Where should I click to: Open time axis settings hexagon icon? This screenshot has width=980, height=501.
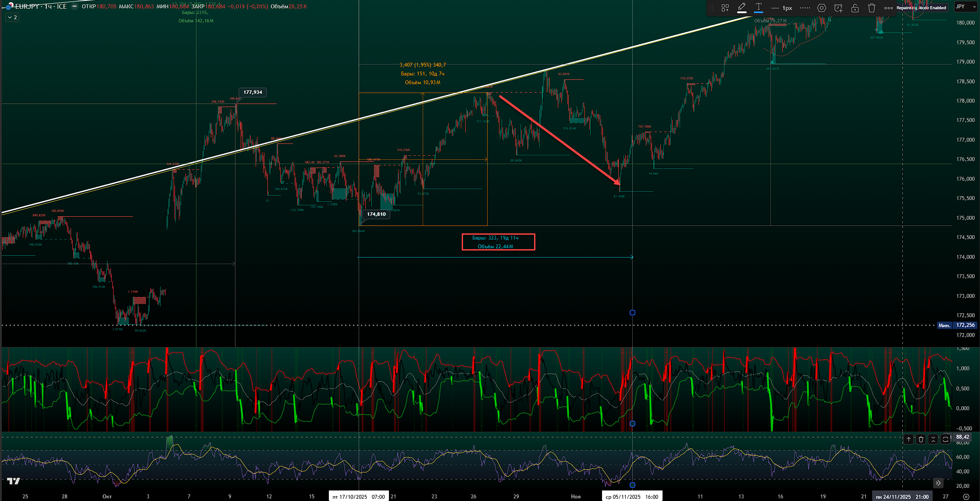[x=966, y=496]
